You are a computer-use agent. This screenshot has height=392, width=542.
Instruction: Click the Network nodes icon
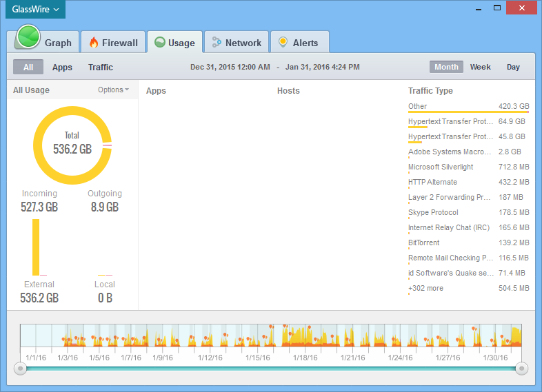[217, 43]
